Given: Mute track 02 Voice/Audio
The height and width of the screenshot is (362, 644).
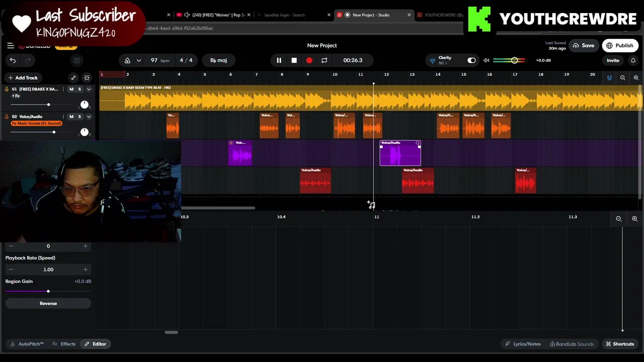Looking at the screenshot, I should tap(71, 117).
